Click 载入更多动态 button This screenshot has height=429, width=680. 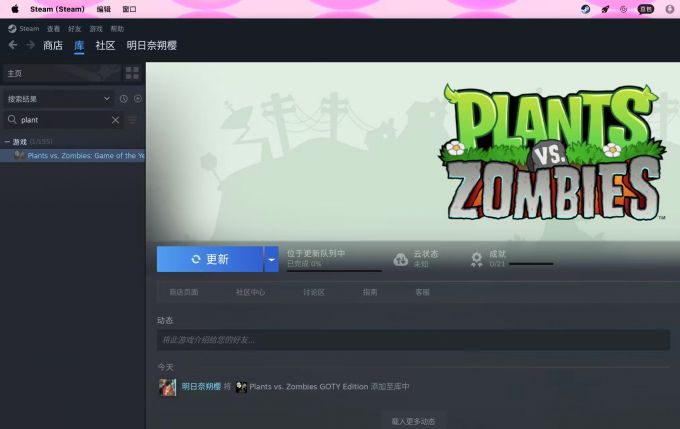click(413, 421)
